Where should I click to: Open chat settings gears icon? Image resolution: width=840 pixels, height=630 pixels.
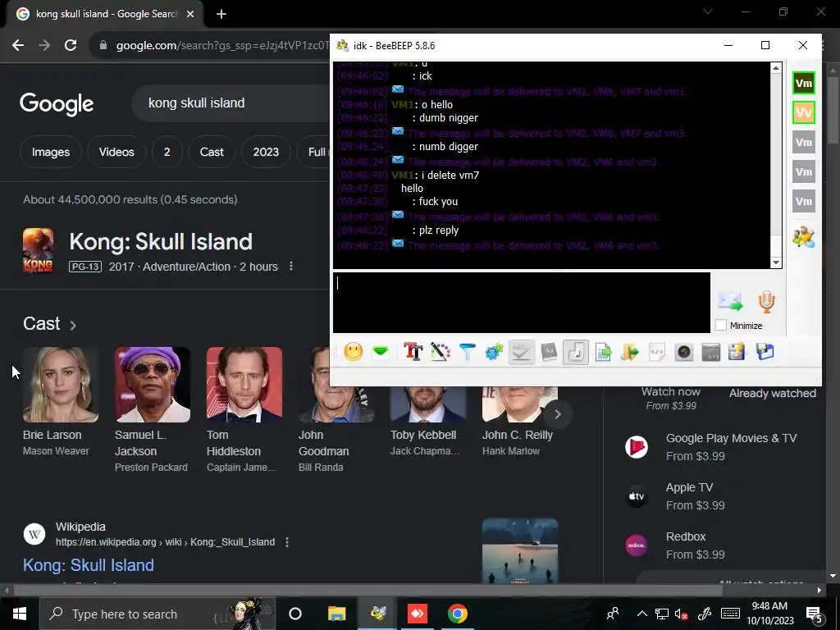pyautogui.click(x=494, y=352)
